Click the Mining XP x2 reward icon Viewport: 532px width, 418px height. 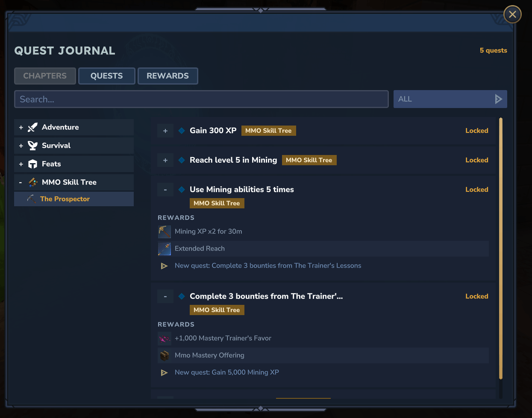pos(165,231)
